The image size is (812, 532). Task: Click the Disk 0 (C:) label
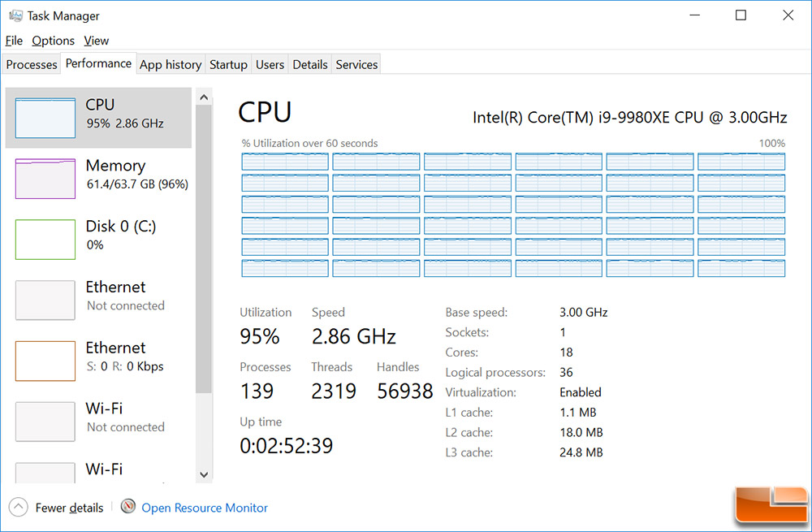point(121,227)
